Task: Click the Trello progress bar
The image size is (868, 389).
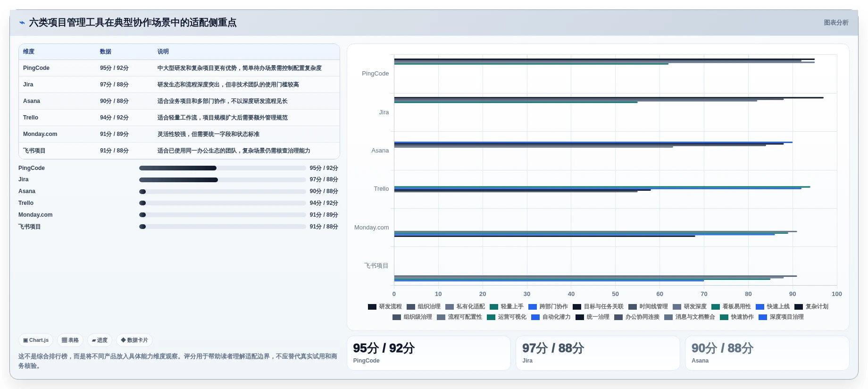Action: point(223,203)
